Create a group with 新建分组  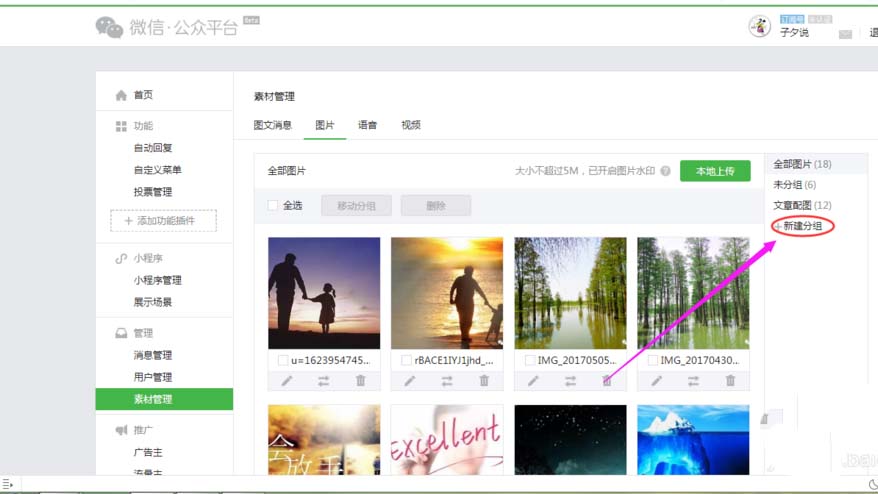point(802,226)
